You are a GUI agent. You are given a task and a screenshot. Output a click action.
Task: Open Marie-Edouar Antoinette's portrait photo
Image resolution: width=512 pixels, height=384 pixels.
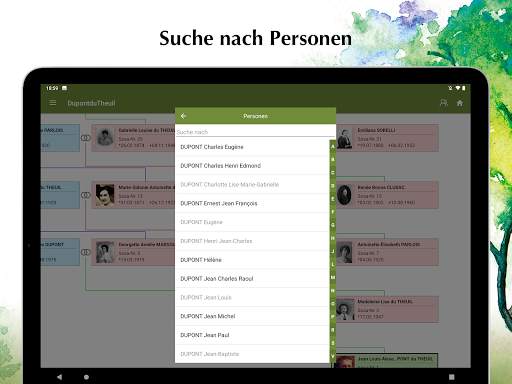(x=105, y=195)
